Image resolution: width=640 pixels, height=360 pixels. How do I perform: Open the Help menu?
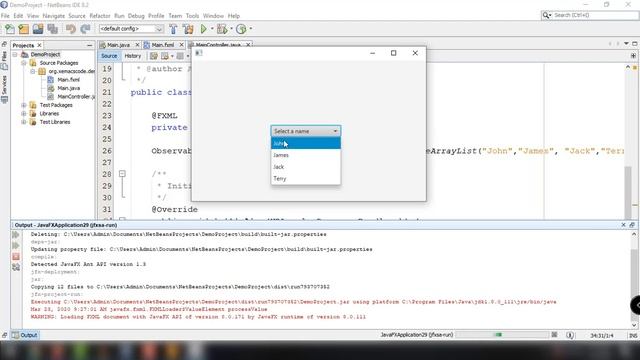coord(233,16)
